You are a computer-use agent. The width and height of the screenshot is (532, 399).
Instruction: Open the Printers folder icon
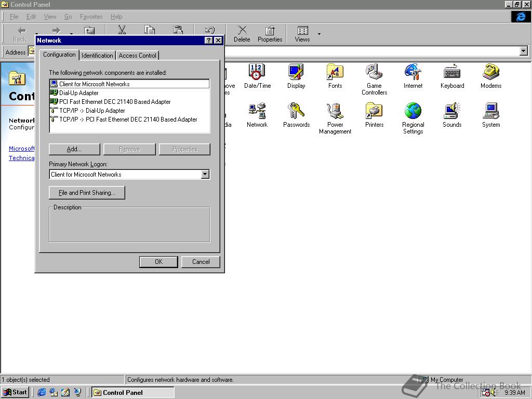click(x=374, y=115)
